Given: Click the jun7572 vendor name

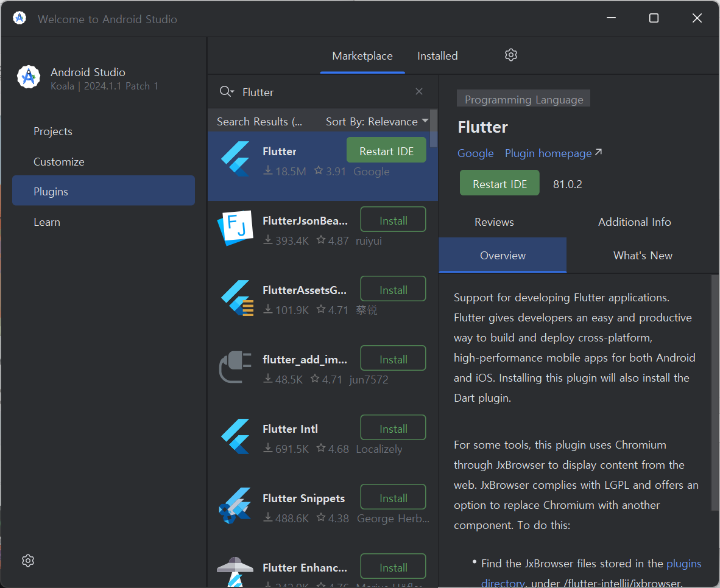Looking at the screenshot, I should [369, 380].
